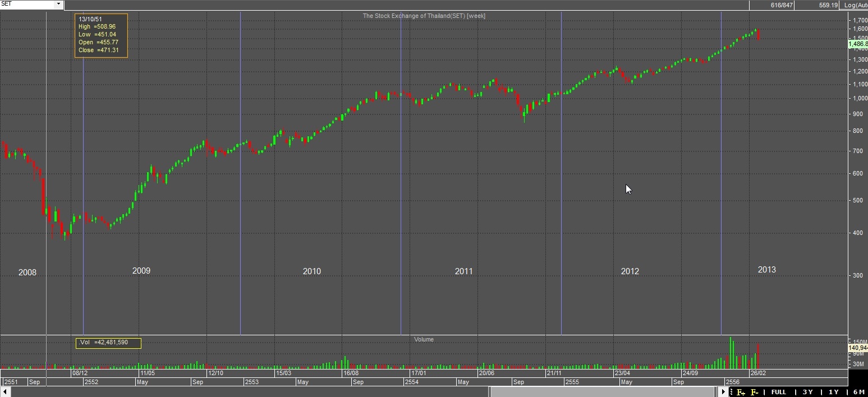Click the 17/01 date axis label
Viewport: 868px width, 397px height.
coord(419,373)
